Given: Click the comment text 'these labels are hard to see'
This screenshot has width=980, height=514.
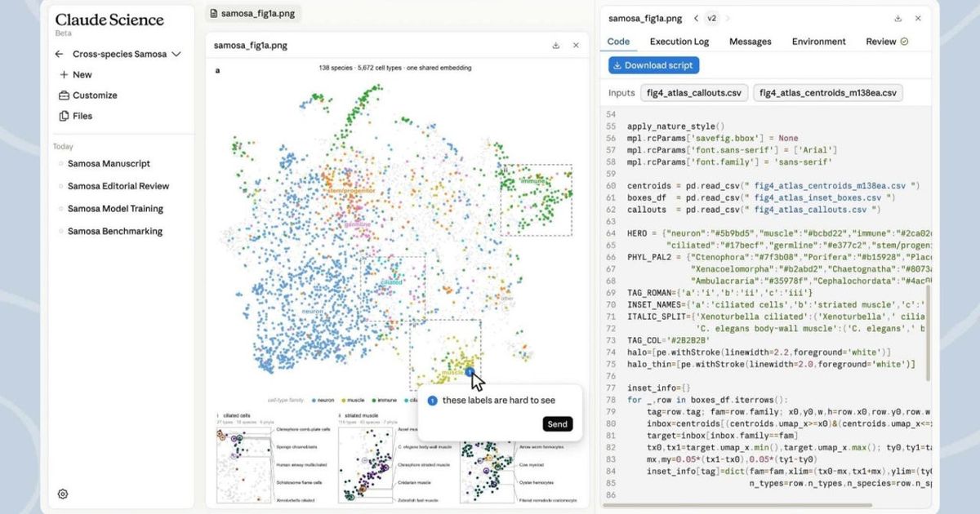Looking at the screenshot, I should (x=498, y=401).
